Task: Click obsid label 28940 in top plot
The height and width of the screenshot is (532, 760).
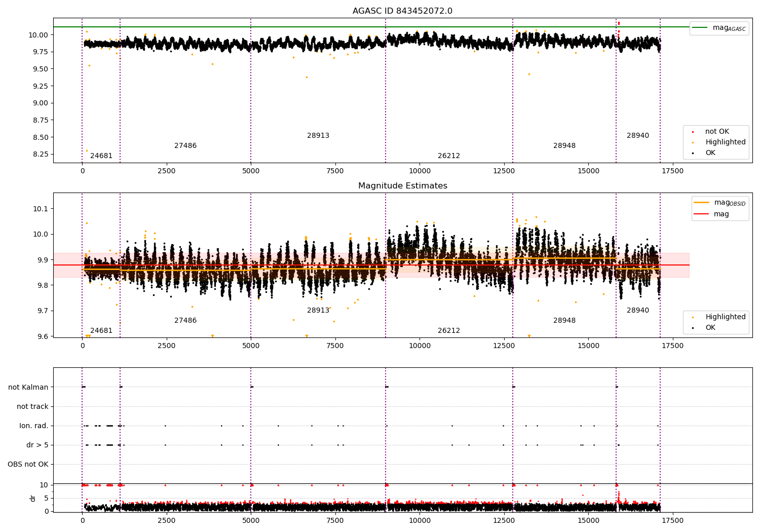Action: tap(638, 136)
